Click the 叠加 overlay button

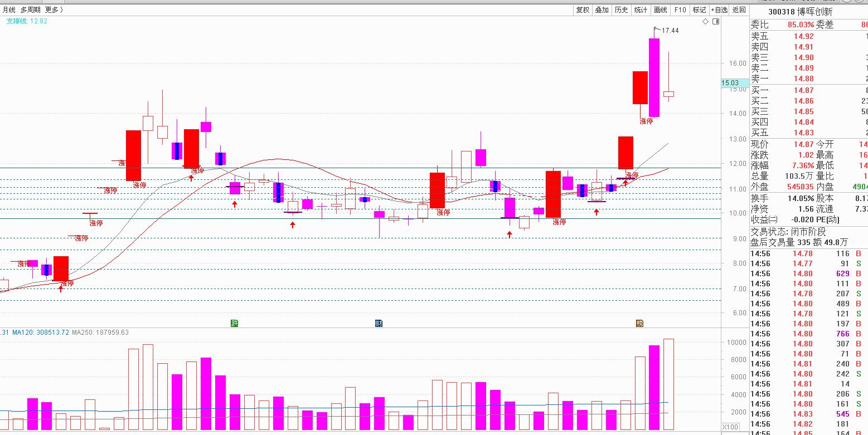pos(602,9)
